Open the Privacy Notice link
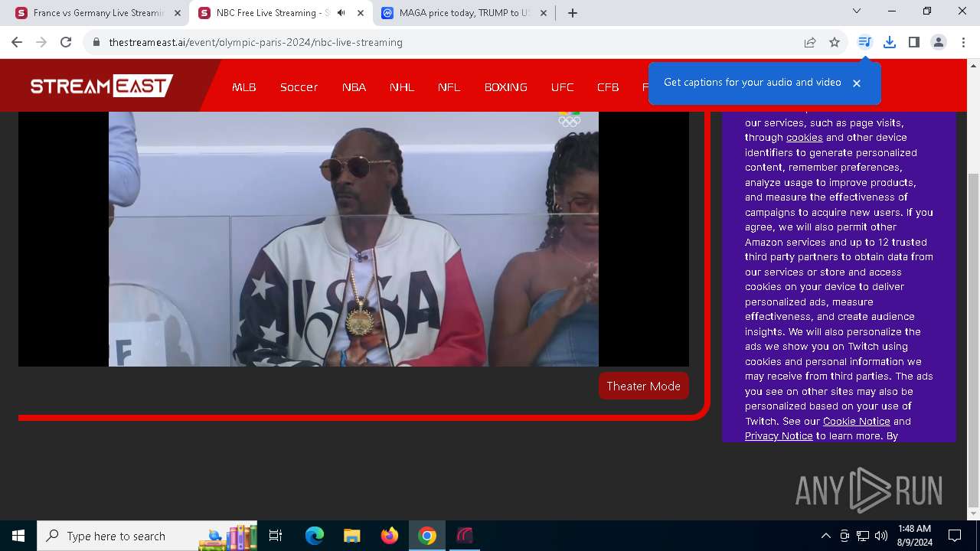The image size is (980, 551). pos(779,436)
